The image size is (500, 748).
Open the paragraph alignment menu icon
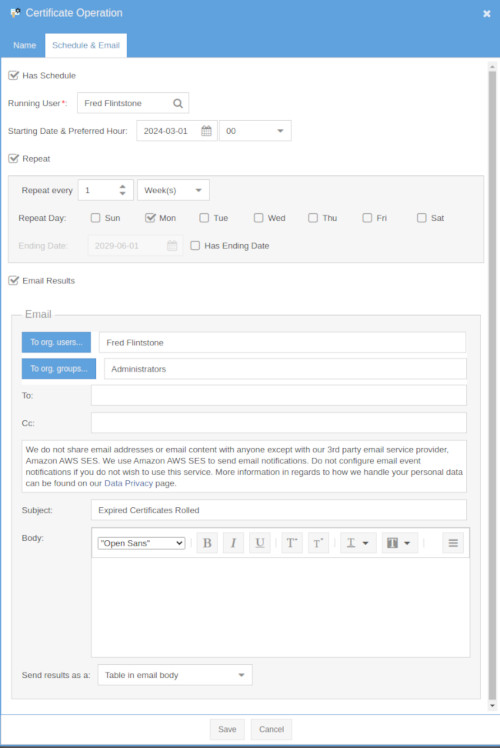point(453,543)
